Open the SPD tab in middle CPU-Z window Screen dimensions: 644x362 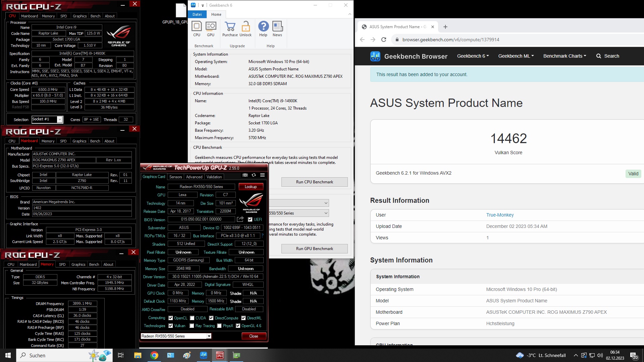click(63, 141)
